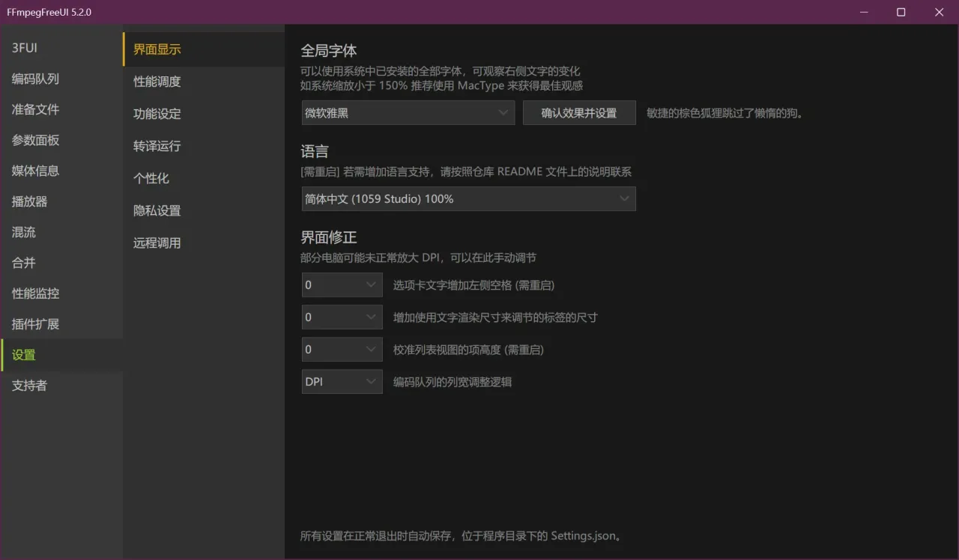This screenshot has width=959, height=560.
Task: Click the MacType recommendation text line
Action: [441, 85]
